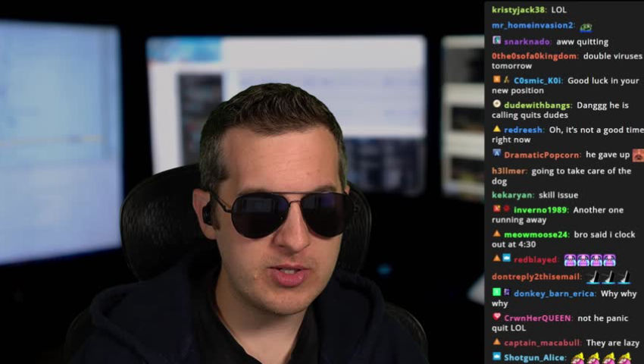Click the redreesh username
This screenshot has height=364, width=644.
524,130
